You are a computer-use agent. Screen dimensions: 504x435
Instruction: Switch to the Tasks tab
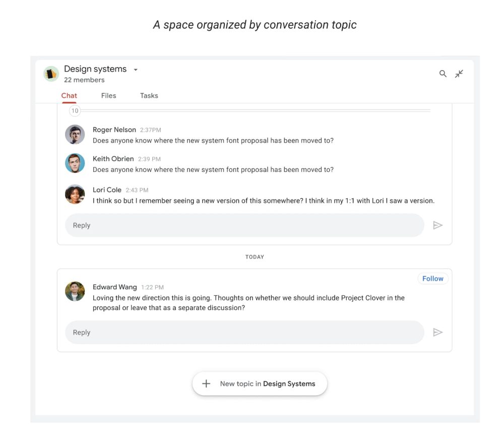click(x=149, y=96)
